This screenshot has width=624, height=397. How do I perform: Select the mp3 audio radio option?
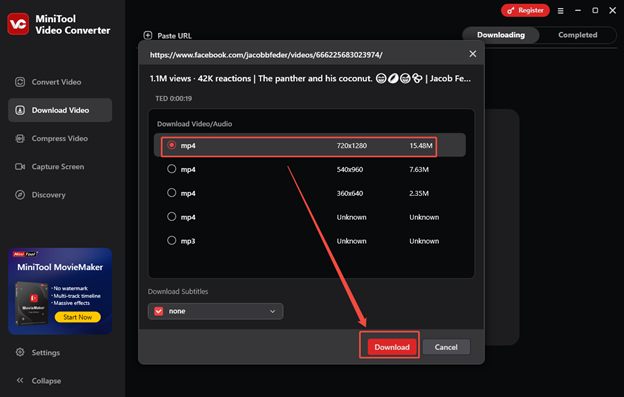[x=172, y=241]
